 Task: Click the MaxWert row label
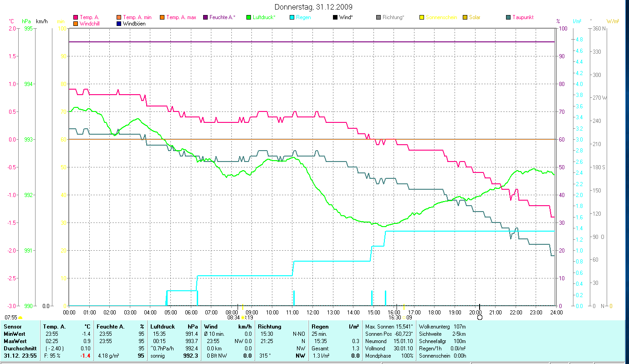[15, 341]
